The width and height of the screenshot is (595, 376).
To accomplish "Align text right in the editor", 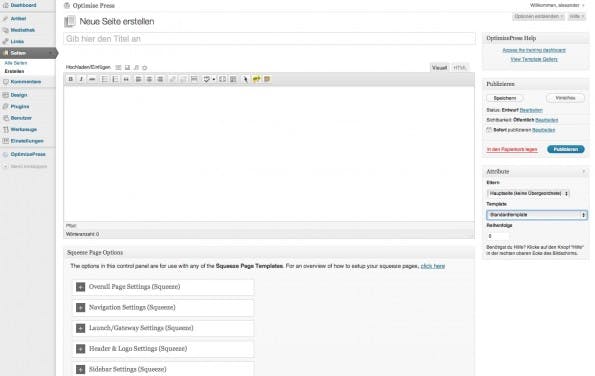I will click(161, 79).
